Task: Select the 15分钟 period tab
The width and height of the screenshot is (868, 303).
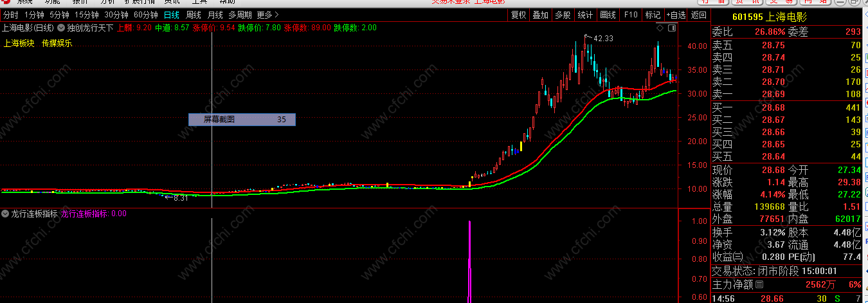Action: pyautogui.click(x=87, y=15)
